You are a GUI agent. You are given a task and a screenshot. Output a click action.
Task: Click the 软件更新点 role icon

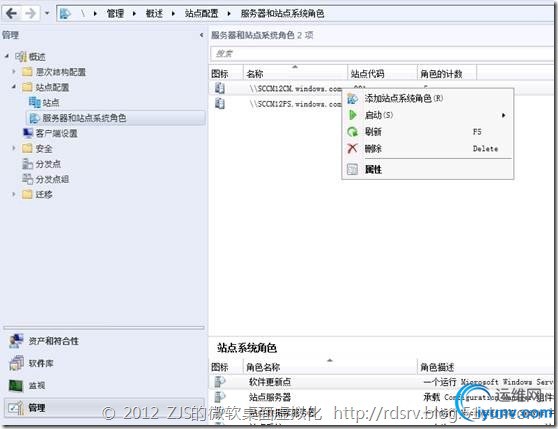pyautogui.click(x=220, y=381)
